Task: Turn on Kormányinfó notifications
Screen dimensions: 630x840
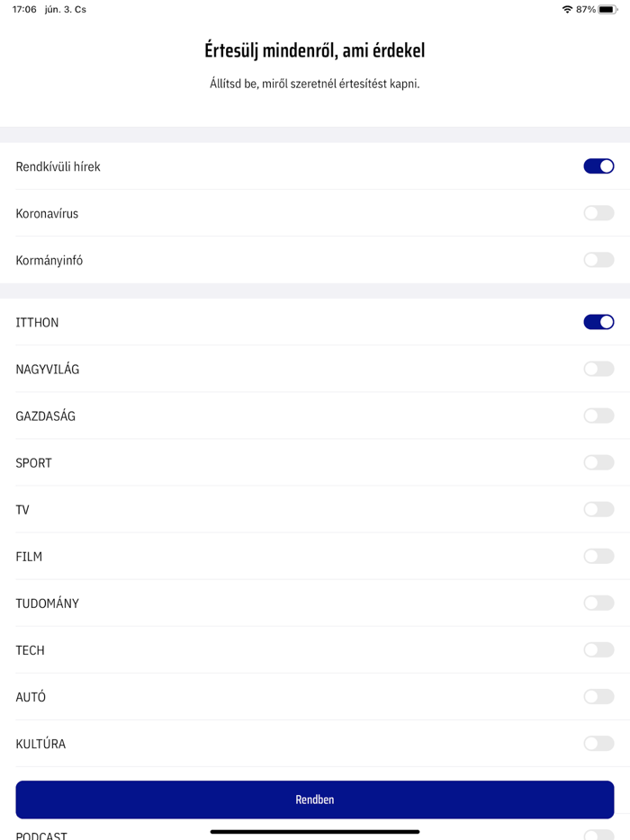Action: click(x=598, y=260)
